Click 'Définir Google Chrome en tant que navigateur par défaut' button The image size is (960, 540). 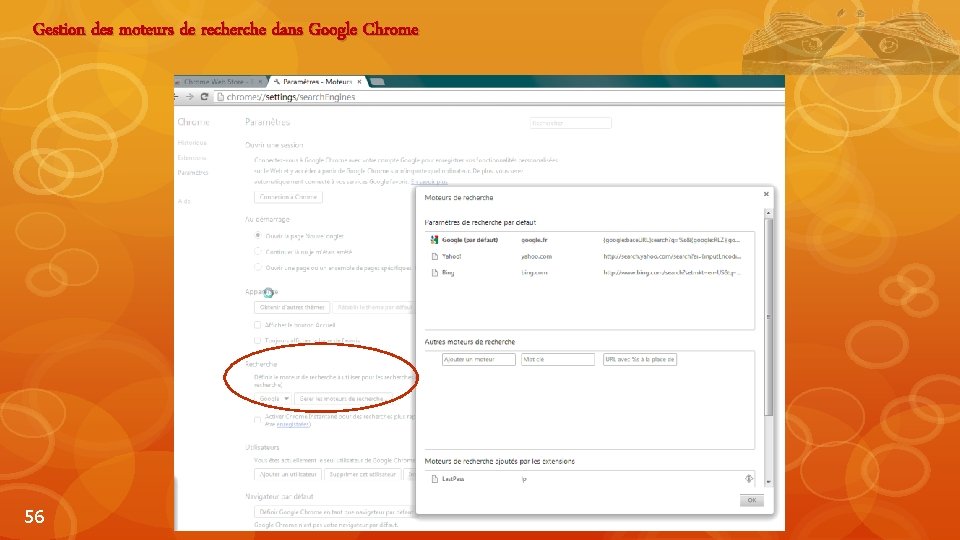[334, 512]
